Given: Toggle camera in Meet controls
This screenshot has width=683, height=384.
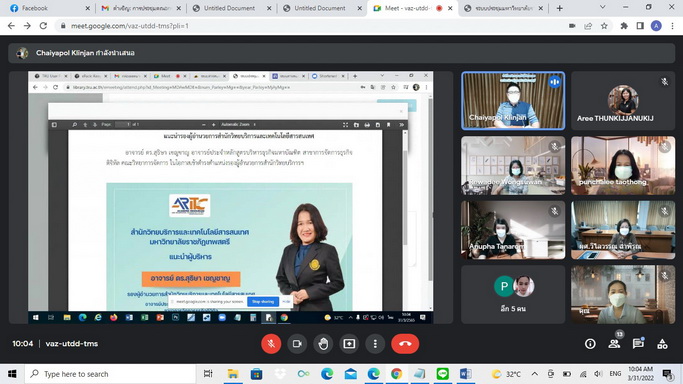Looking at the screenshot, I should point(297,344).
